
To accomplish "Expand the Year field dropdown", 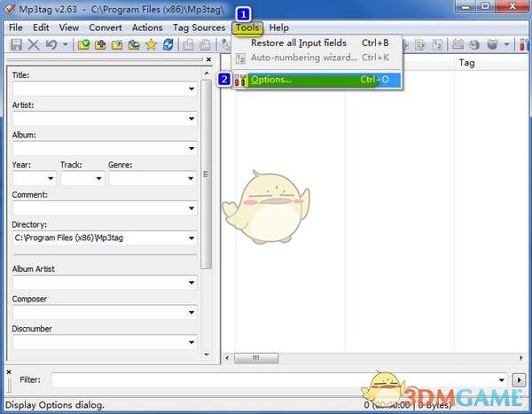I will (x=51, y=178).
